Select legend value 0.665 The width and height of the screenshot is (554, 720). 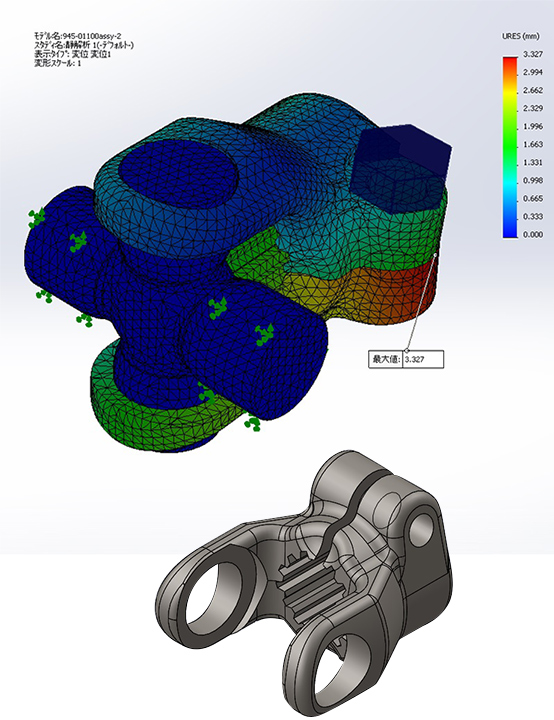[533, 198]
